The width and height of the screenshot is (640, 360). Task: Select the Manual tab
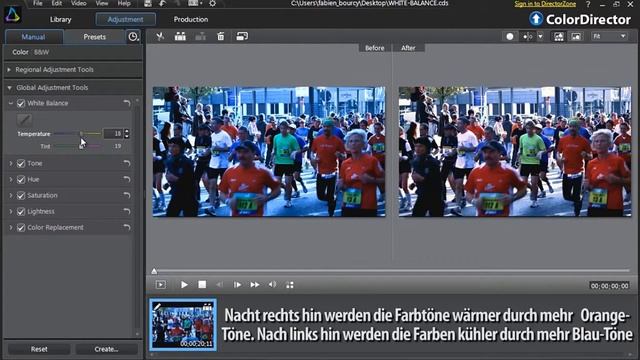tap(33, 37)
